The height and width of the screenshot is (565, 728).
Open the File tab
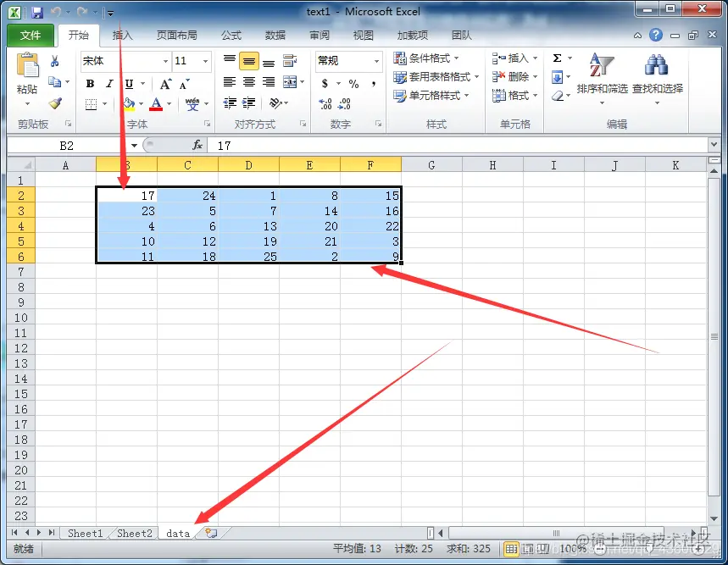click(x=31, y=36)
